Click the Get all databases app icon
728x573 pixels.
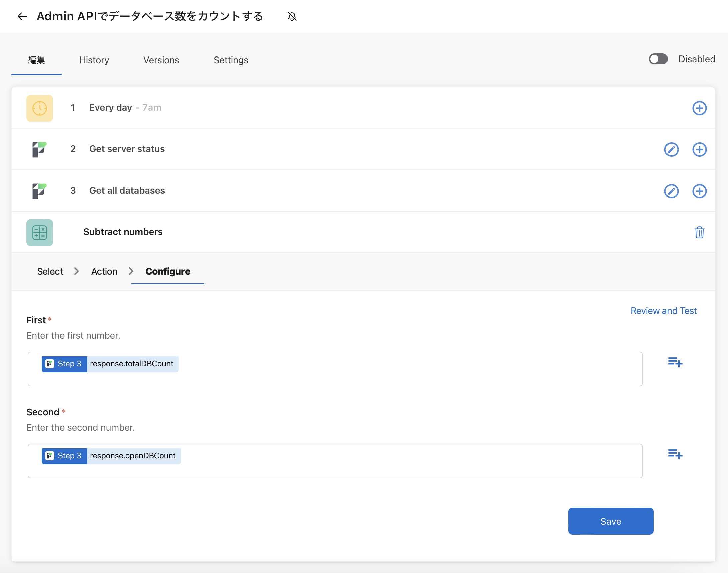tap(39, 191)
